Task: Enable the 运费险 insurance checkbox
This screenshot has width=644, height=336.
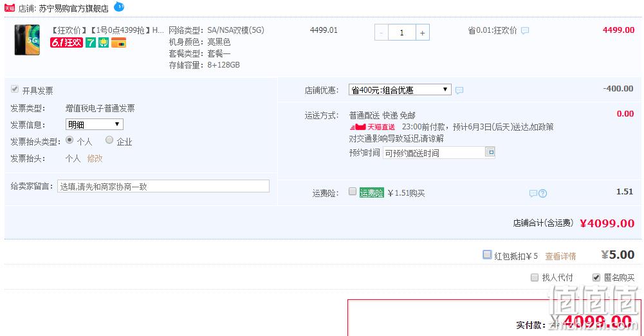Action: pyautogui.click(x=353, y=191)
